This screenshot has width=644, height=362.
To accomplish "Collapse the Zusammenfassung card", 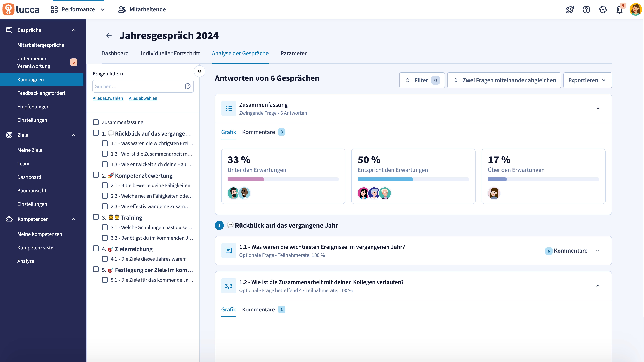I will point(598,108).
